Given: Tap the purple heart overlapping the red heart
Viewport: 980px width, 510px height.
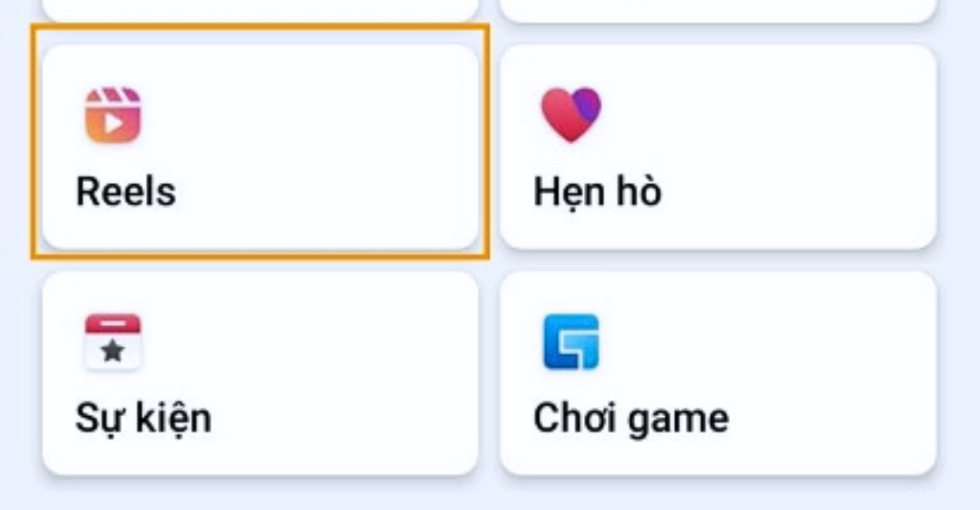Looking at the screenshot, I should click(x=586, y=104).
